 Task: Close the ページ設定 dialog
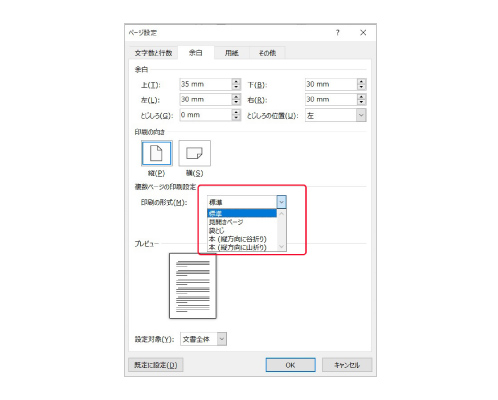(x=363, y=33)
